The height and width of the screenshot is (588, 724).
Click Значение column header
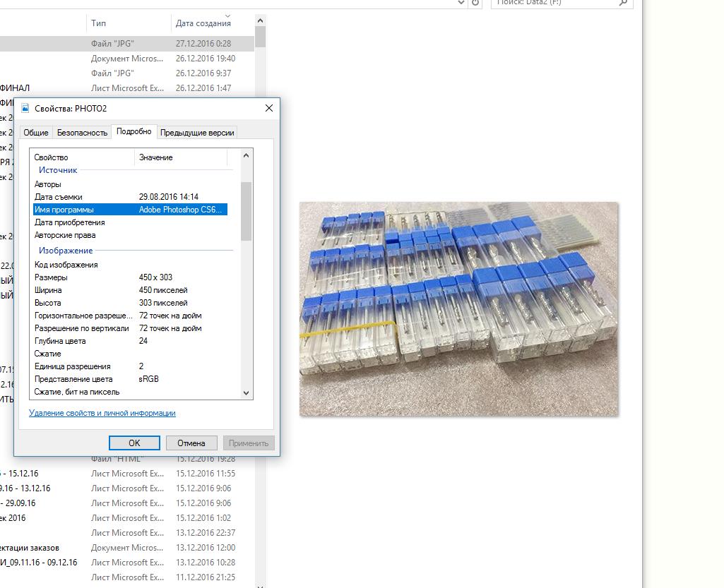pyautogui.click(x=181, y=157)
